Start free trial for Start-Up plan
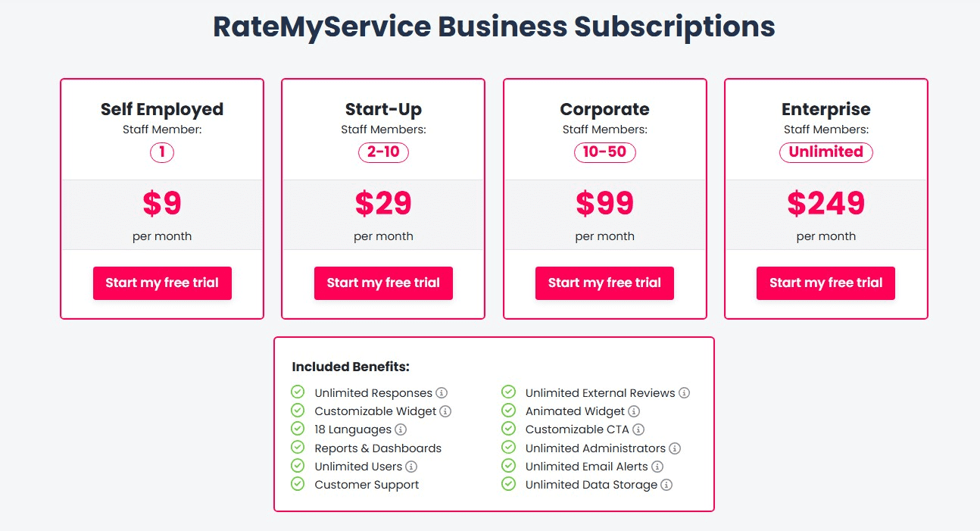Viewport: 980px width, 531px height. click(x=383, y=283)
